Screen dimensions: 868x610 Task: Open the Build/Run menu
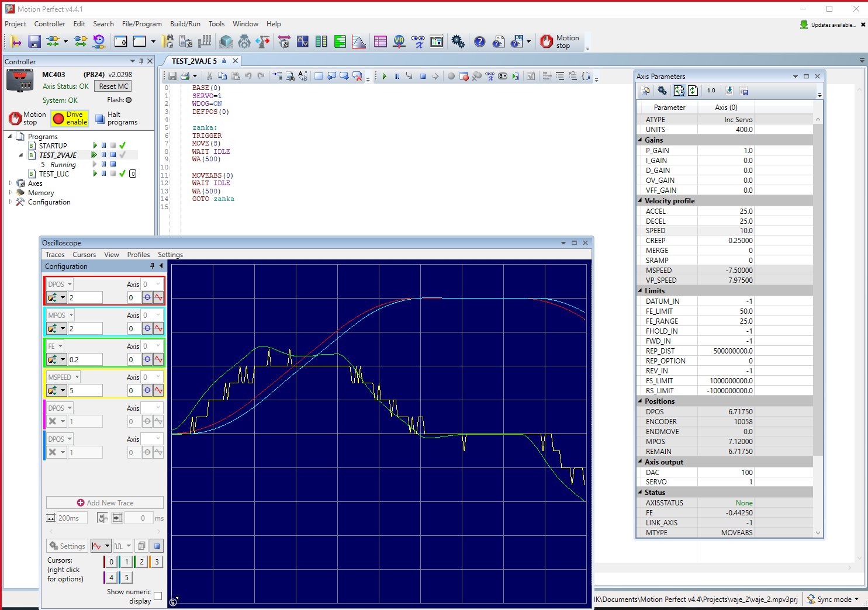pyautogui.click(x=185, y=24)
